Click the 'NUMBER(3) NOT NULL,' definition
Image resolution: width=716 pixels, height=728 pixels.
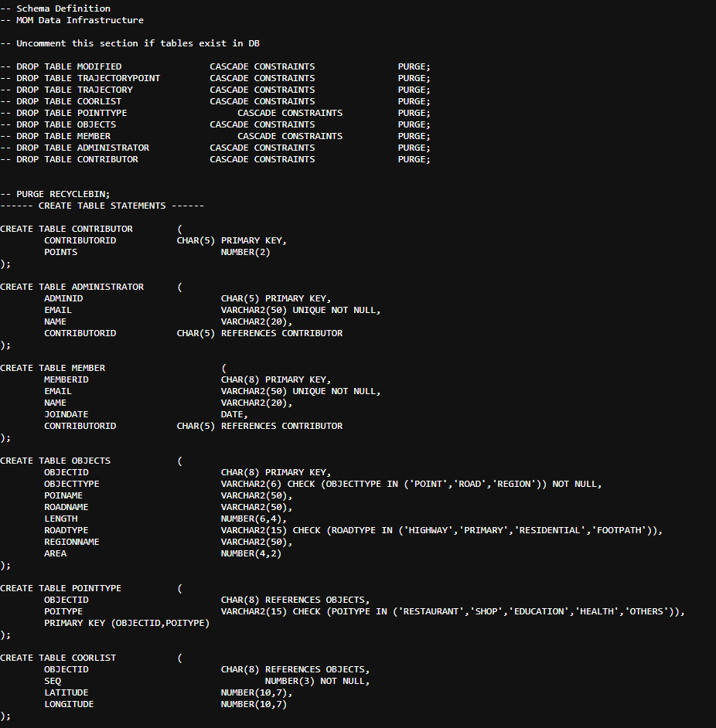pos(317,682)
